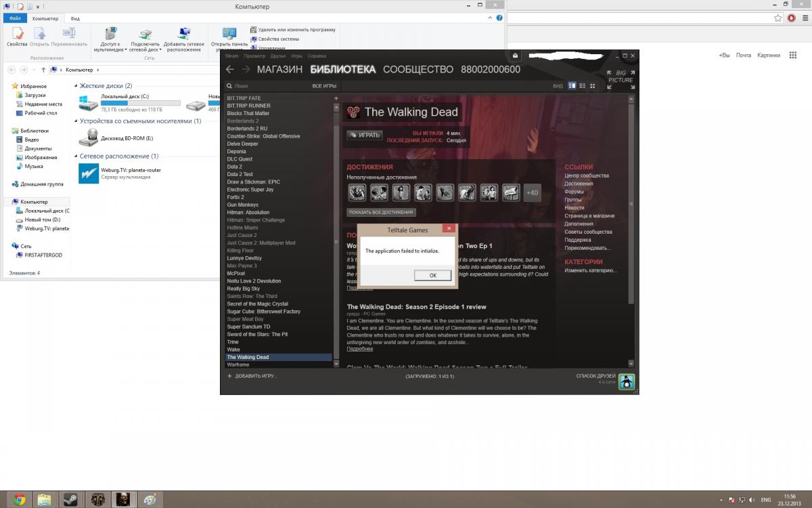Viewport: 812px width, 508px height.
Task: Expand the ВСЕ ИГРЫ games filter
Action: 324,87
